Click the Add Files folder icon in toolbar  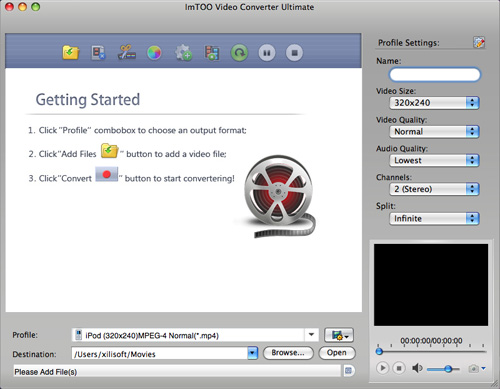[71, 53]
